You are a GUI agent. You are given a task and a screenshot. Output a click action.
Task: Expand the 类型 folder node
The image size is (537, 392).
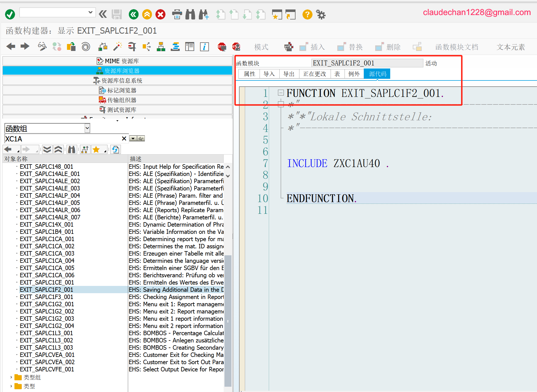point(11,386)
